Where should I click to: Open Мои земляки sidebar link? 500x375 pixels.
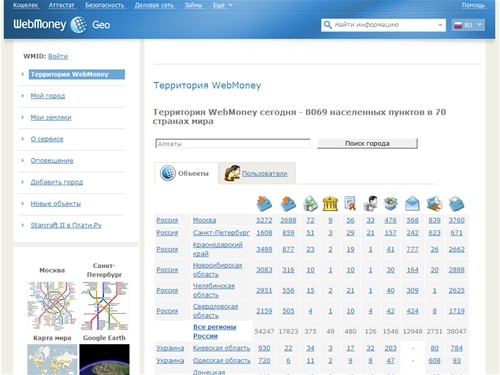pos(51,118)
